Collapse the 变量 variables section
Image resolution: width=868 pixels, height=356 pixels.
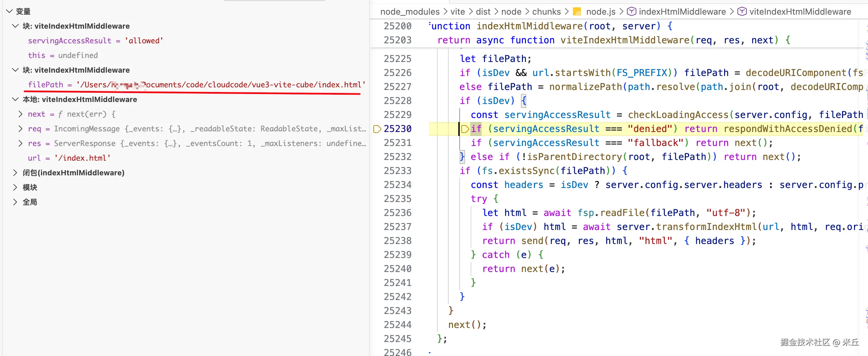(9, 11)
